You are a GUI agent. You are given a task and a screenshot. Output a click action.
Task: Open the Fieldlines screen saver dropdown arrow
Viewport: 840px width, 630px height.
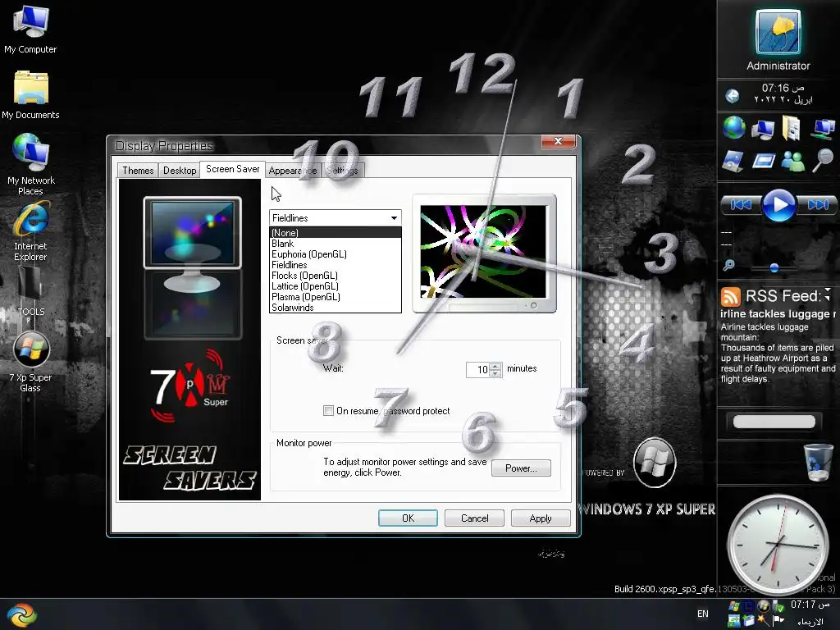coord(395,217)
